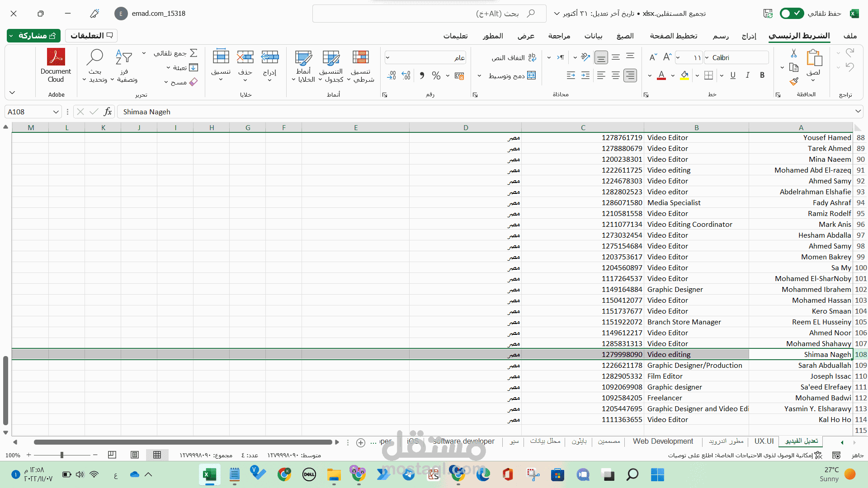Click the Format Painter brush icon
The image size is (868, 488).
tap(793, 82)
